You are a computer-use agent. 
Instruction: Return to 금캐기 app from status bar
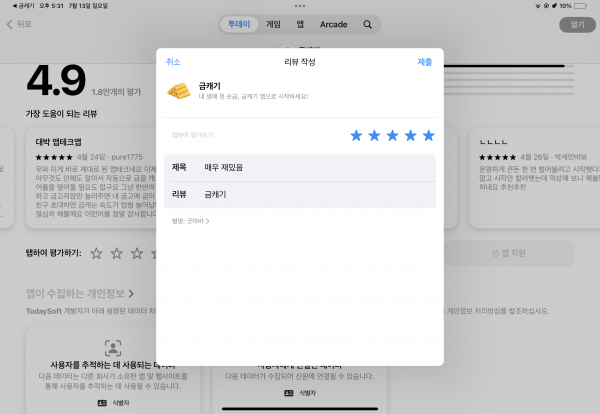23,6
